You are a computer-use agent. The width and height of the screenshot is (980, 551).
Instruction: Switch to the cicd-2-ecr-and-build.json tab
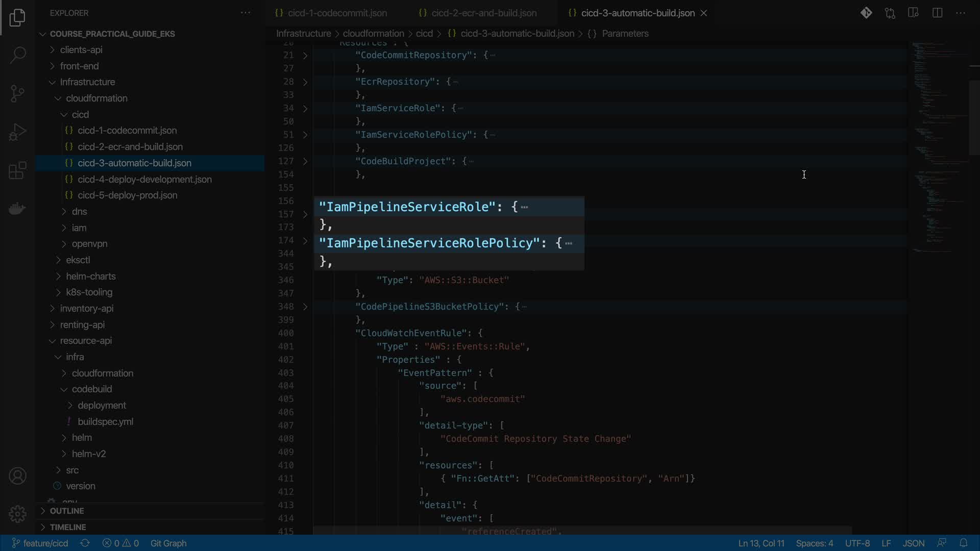click(483, 13)
